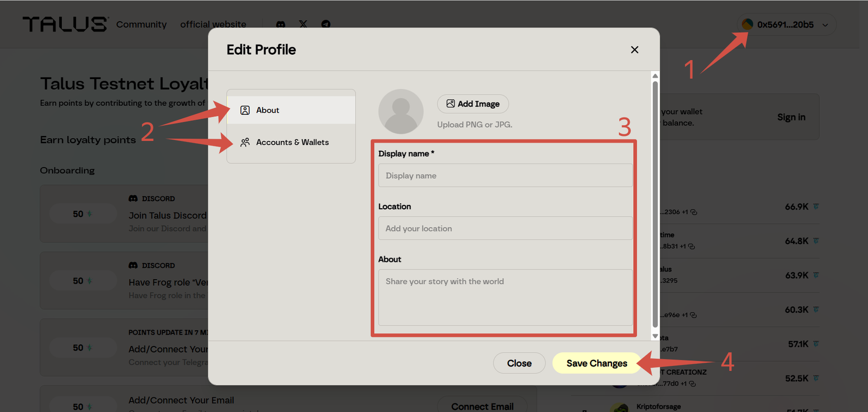Click the TALUS logo
Screen dimensions: 868x412
[x=65, y=24]
